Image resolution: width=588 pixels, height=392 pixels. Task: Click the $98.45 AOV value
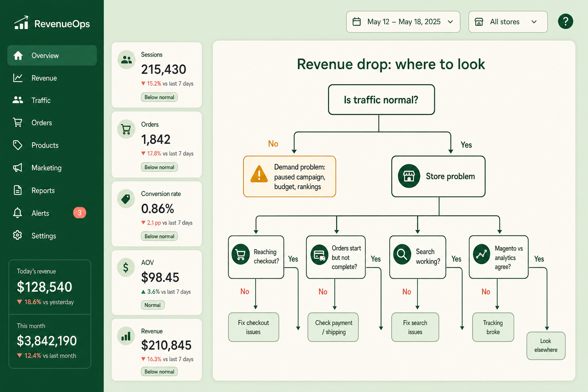pos(160,277)
